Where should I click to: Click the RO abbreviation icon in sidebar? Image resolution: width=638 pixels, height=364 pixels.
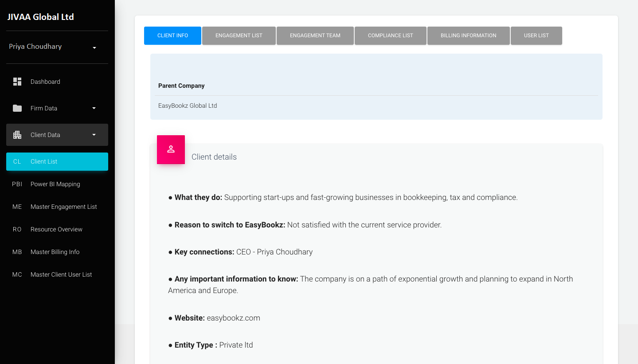pos(17,229)
